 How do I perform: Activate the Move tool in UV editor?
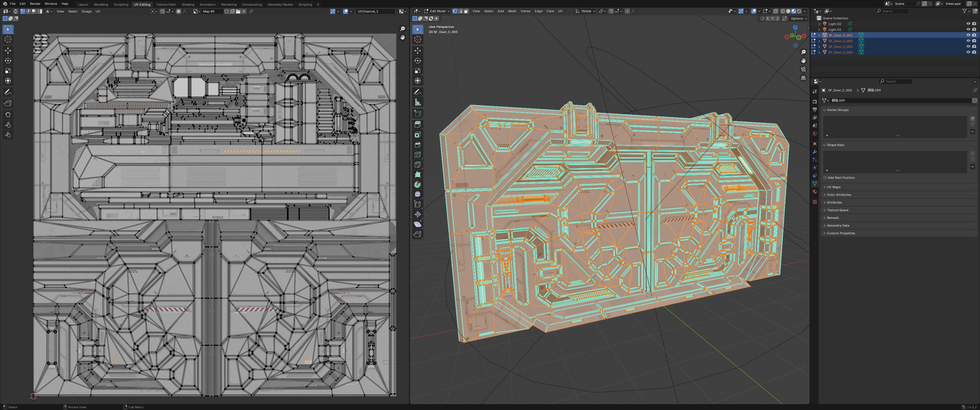pyautogui.click(x=8, y=51)
